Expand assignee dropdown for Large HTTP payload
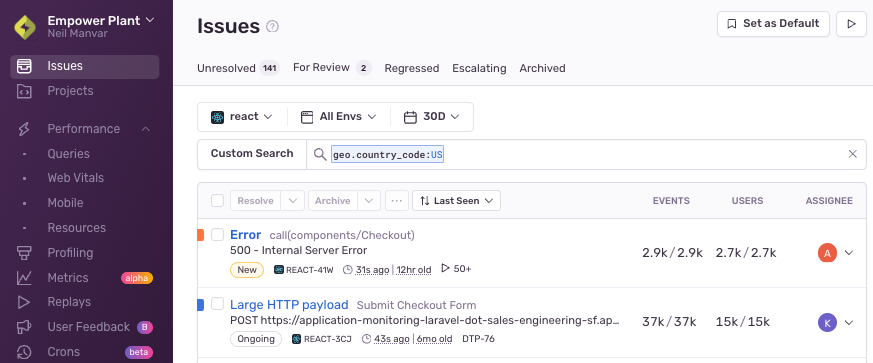Image resolution: width=873 pixels, height=363 pixels. (849, 322)
